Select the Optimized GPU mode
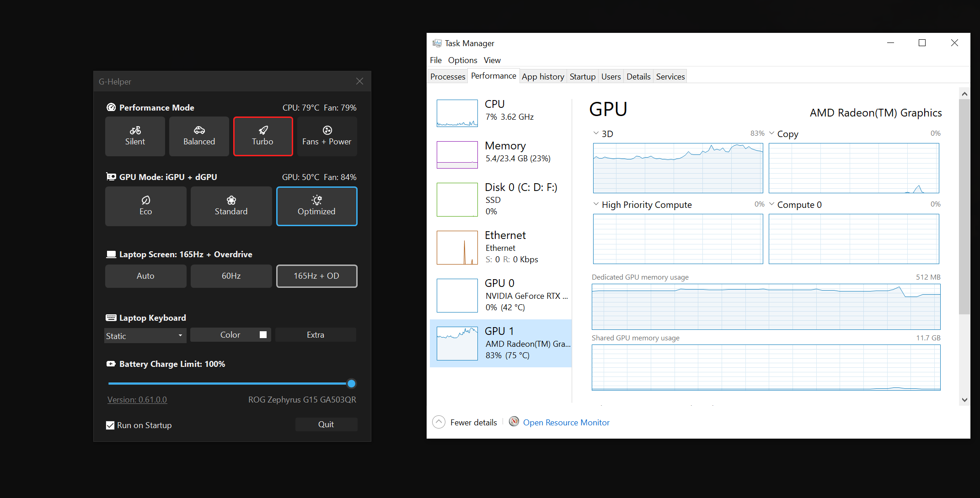The height and width of the screenshot is (498, 980). coord(316,206)
